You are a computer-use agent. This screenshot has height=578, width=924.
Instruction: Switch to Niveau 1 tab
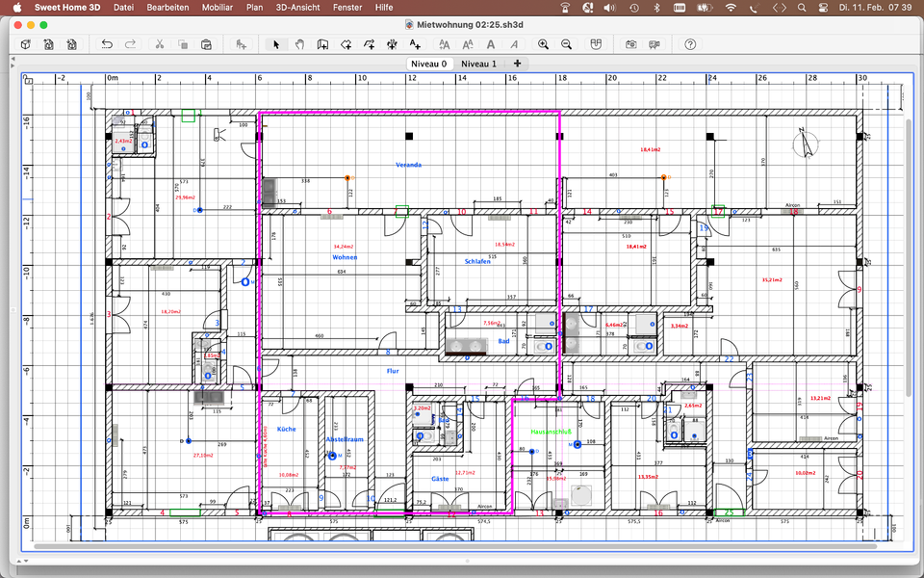click(478, 64)
